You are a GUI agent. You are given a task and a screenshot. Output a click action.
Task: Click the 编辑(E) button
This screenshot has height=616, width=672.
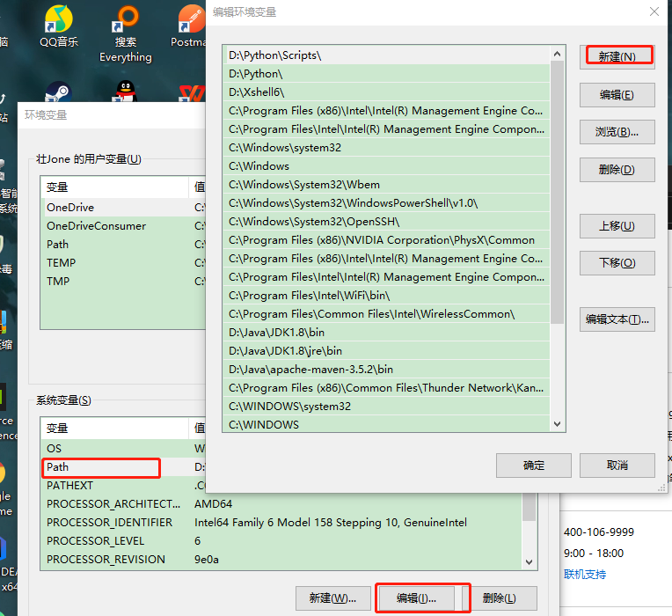[617, 95]
